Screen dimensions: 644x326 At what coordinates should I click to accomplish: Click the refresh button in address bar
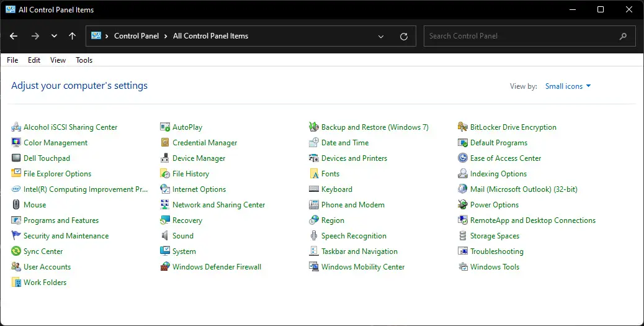[x=404, y=36]
